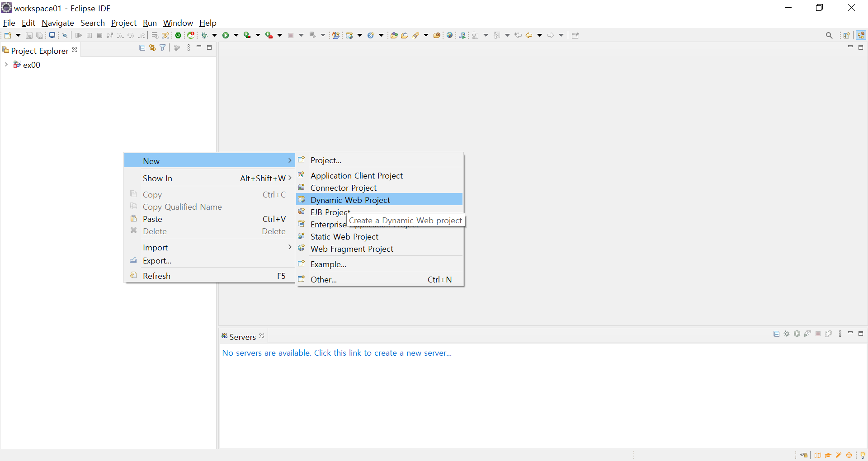This screenshot has width=868, height=461.
Task: Choose Static Web Project in submenu
Action: (x=379, y=236)
